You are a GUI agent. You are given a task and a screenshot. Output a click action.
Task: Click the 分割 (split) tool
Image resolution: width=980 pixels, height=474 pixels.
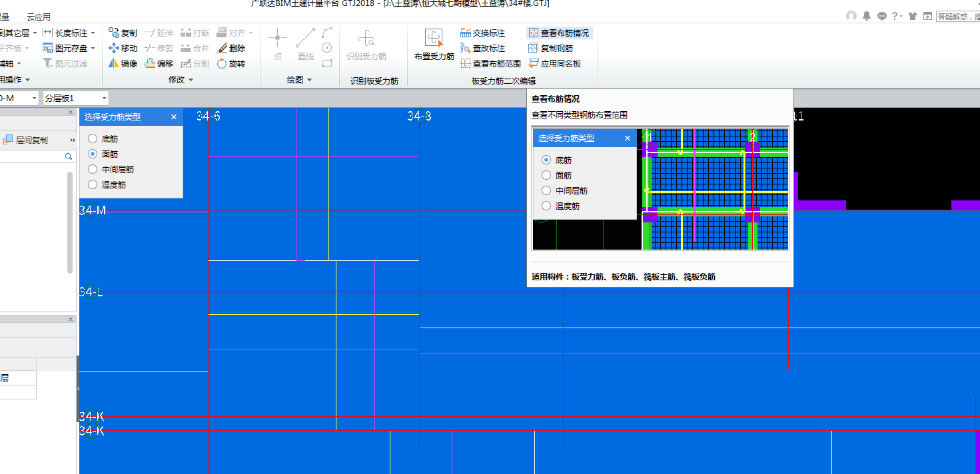pos(195,63)
